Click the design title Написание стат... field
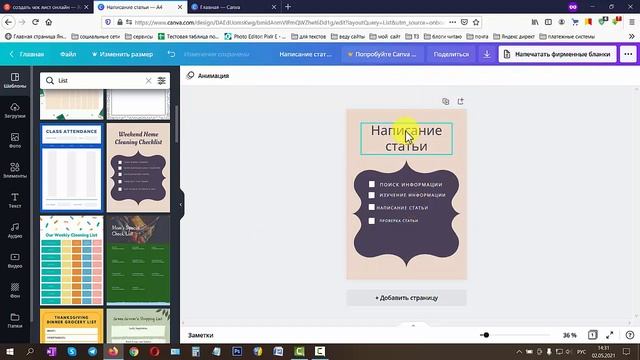This screenshot has height=360, width=640. [x=305, y=54]
